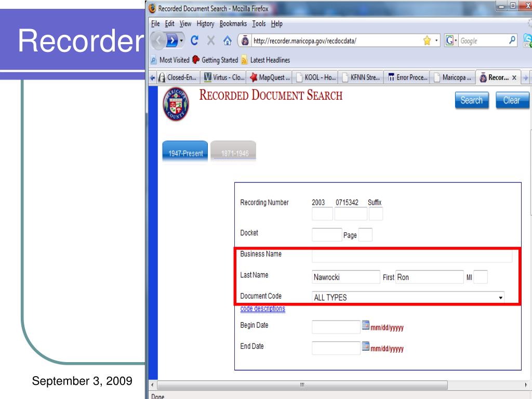Open the Help menu
The width and height of the screenshot is (532, 399).
[276, 24]
